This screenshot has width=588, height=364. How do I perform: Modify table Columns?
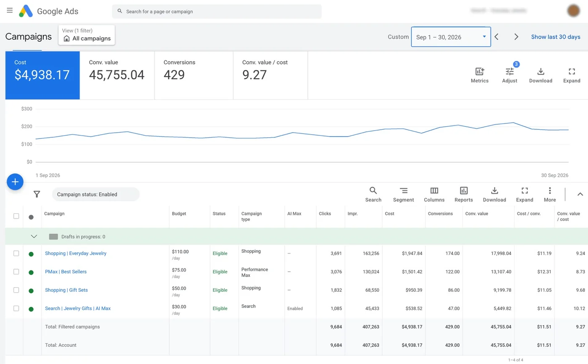tap(434, 194)
